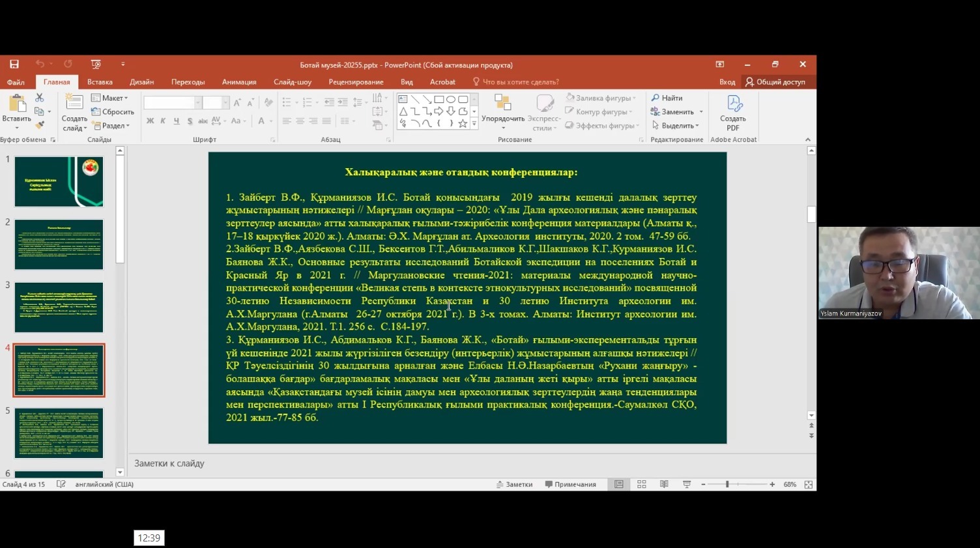Toggle the Примечания comments pane
980x548 pixels.
click(x=571, y=484)
